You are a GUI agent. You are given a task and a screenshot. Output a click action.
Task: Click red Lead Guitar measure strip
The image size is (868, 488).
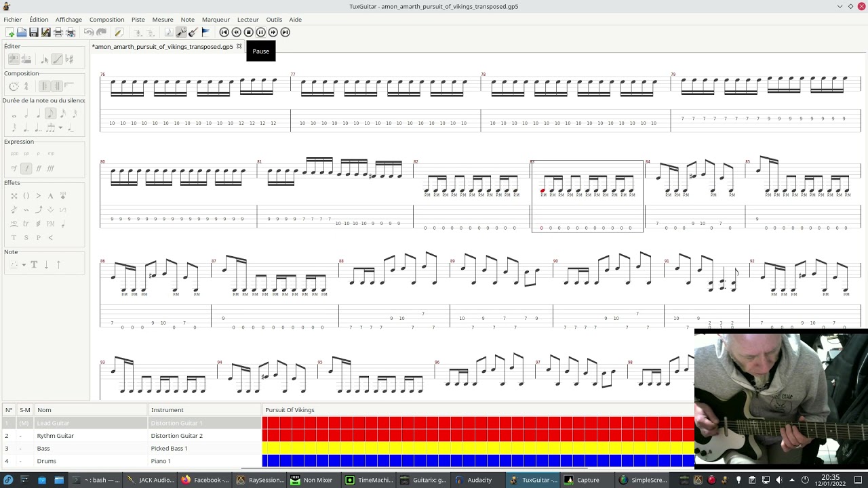pyautogui.click(x=478, y=423)
